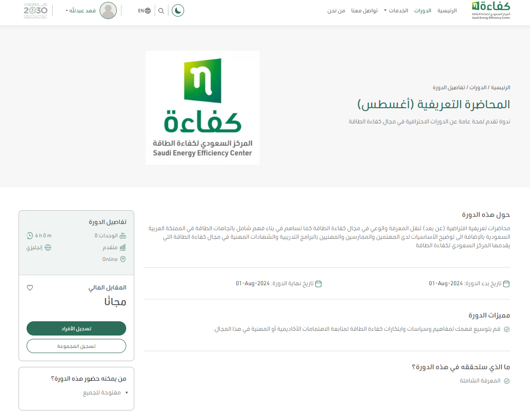Click the 4 h 0 m duration value
530x420 pixels.
coord(43,236)
